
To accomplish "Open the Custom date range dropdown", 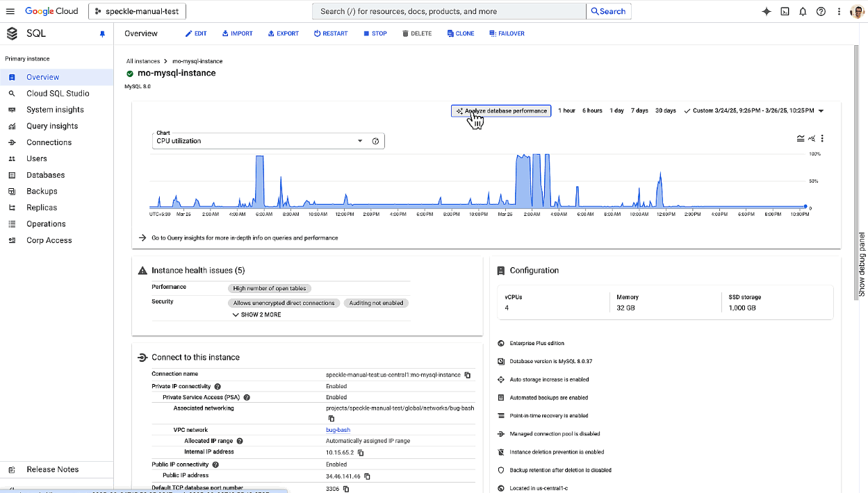I will pyautogui.click(x=754, y=110).
